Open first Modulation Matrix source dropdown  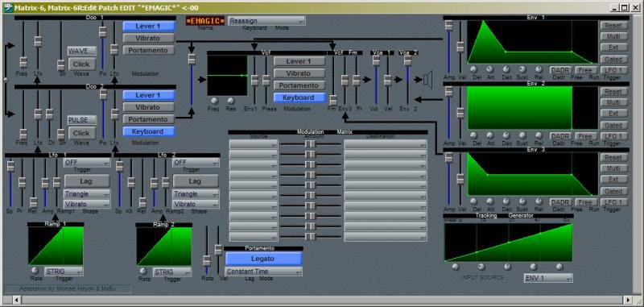point(254,144)
